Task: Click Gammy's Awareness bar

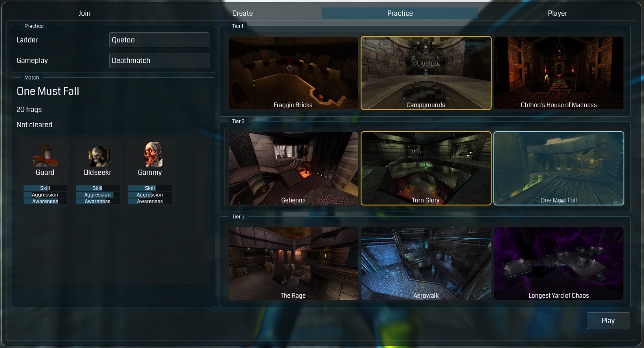Action: point(150,201)
